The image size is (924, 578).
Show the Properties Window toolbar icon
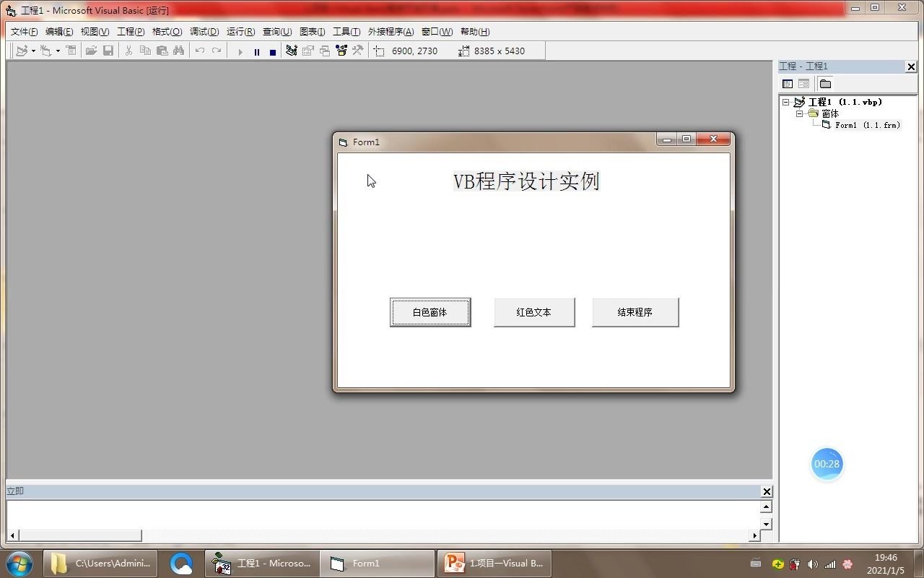tap(308, 51)
